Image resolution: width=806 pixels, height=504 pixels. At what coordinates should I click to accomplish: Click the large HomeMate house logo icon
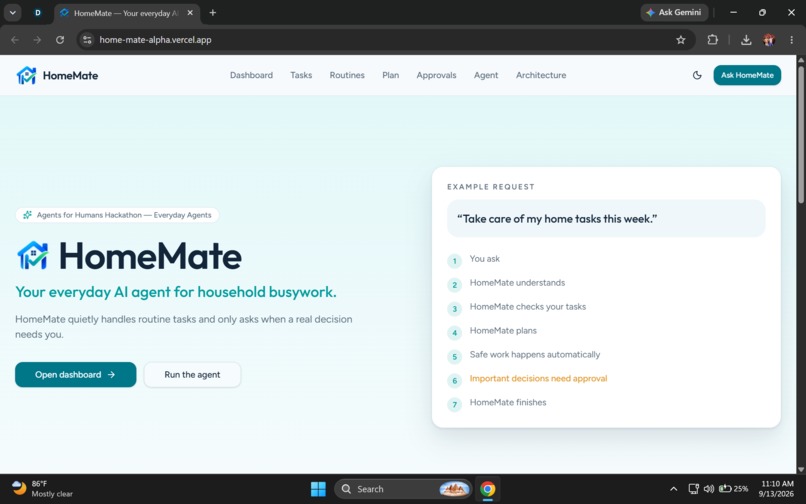pos(33,256)
